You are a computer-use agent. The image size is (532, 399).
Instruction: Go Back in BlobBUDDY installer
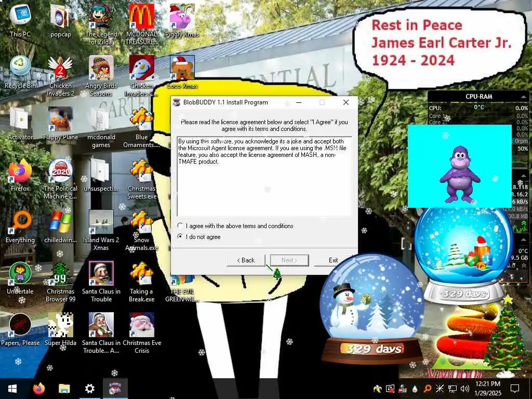tap(246, 260)
